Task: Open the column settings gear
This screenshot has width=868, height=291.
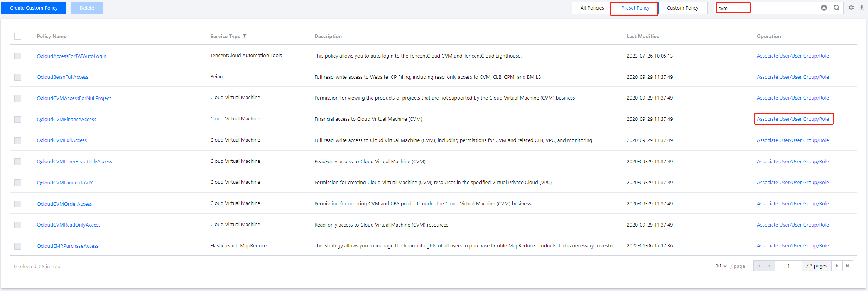Action: (851, 8)
